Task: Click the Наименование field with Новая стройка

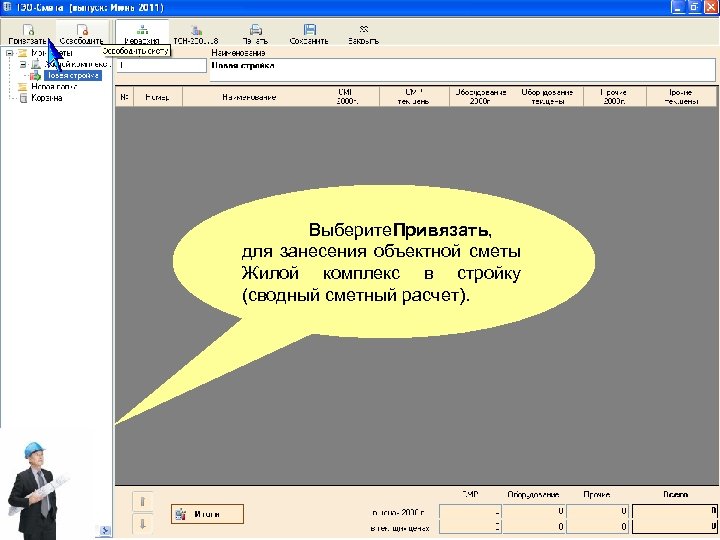Action: [462, 70]
